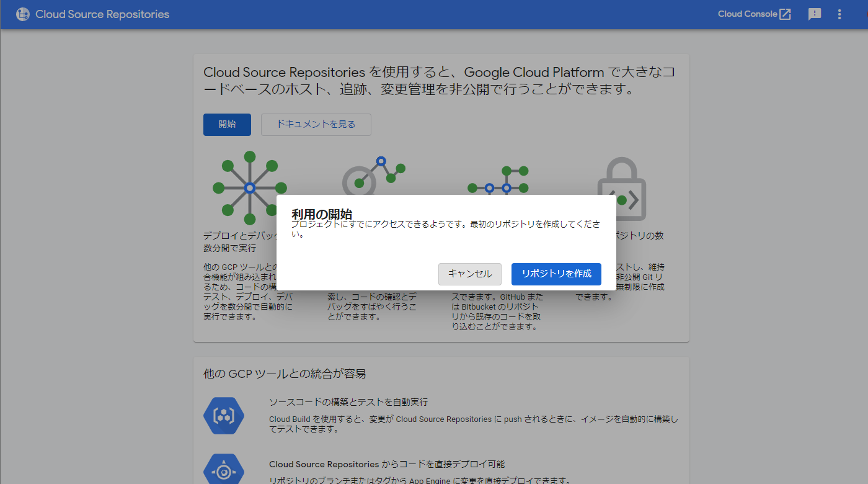Click the Cloud Source Repositories header title
The width and height of the screenshot is (868, 484).
[x=102, y=14]
